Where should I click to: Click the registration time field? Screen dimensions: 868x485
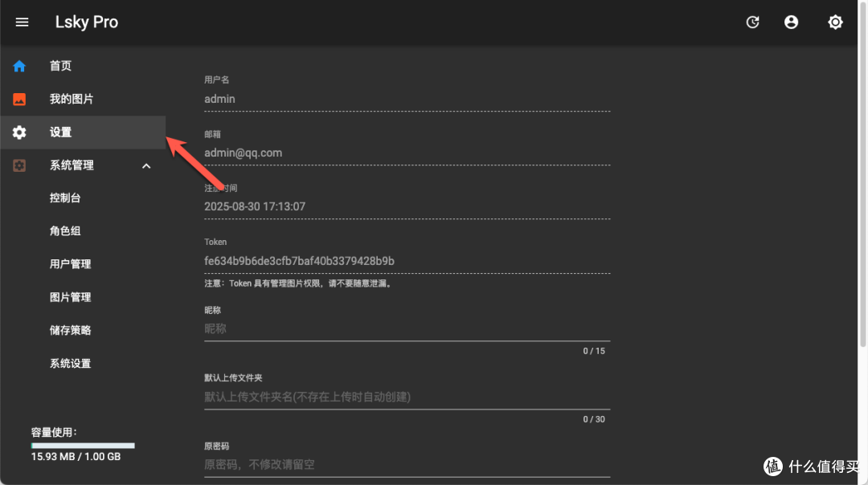[x=407, y=207]
